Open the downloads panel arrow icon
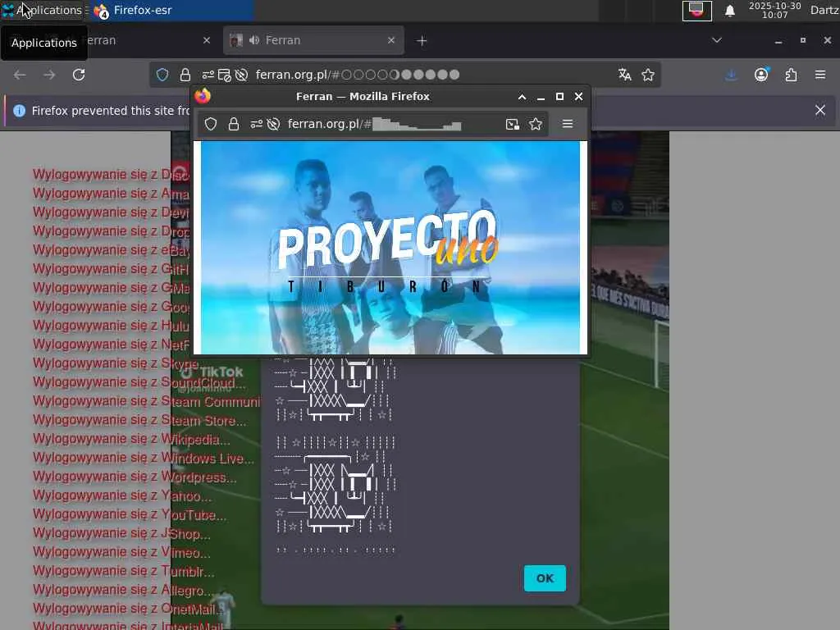840x630 pixels. pyautogui.click(x=731, y=75)
